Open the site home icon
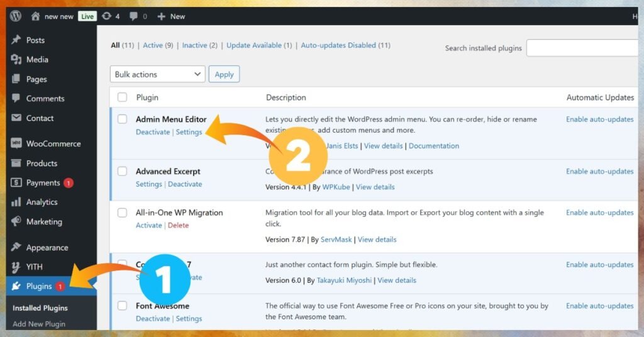 click(35, 16)
